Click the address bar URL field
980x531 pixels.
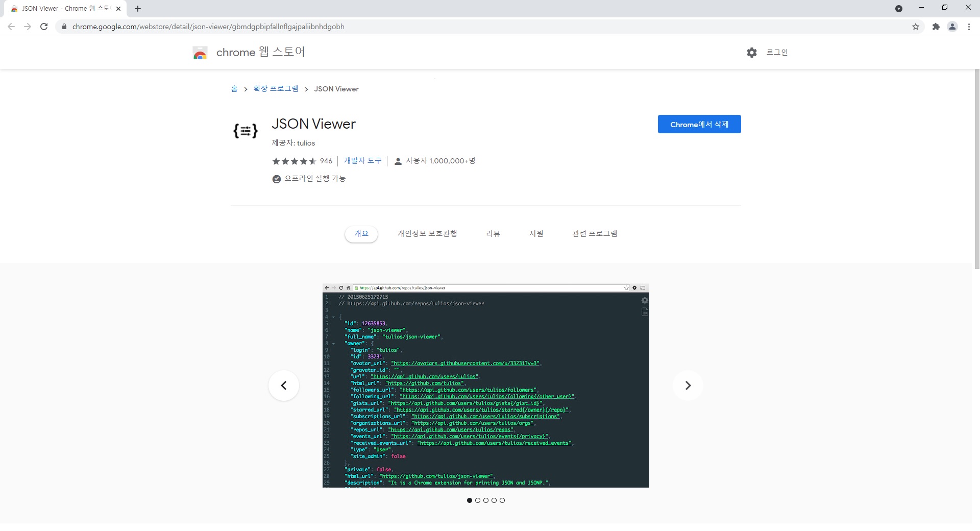coord(490,27)
